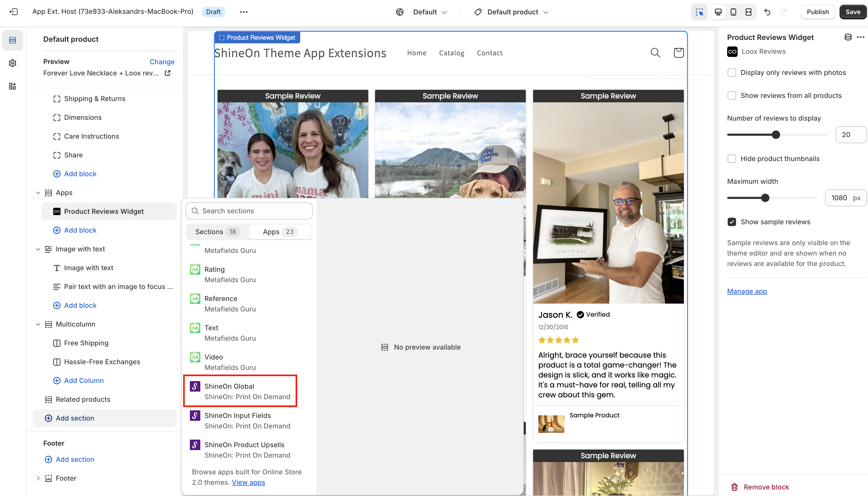Expand the Footer section chevron
Viewport: 868px width, 496px height.
[x=38, y=478]
